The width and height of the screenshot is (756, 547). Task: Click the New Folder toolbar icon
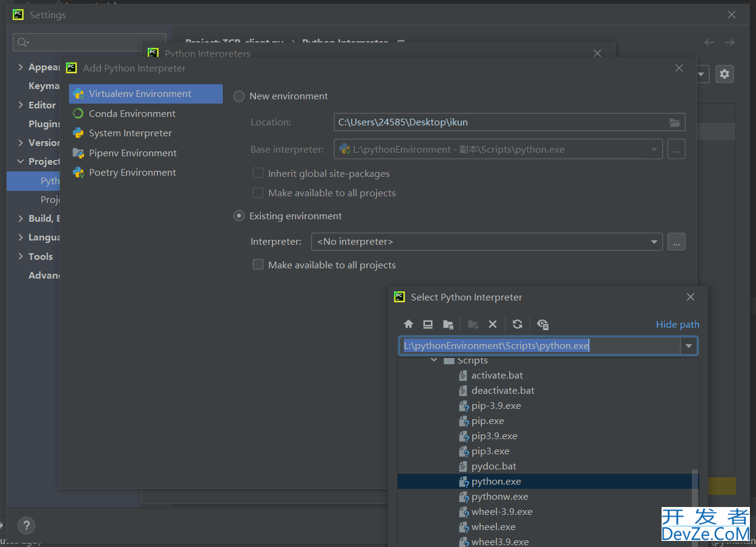tap(473, 324)
